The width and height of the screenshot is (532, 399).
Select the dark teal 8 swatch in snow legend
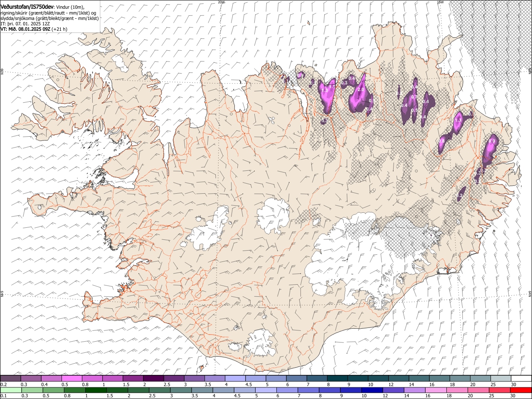pos(337,379)
